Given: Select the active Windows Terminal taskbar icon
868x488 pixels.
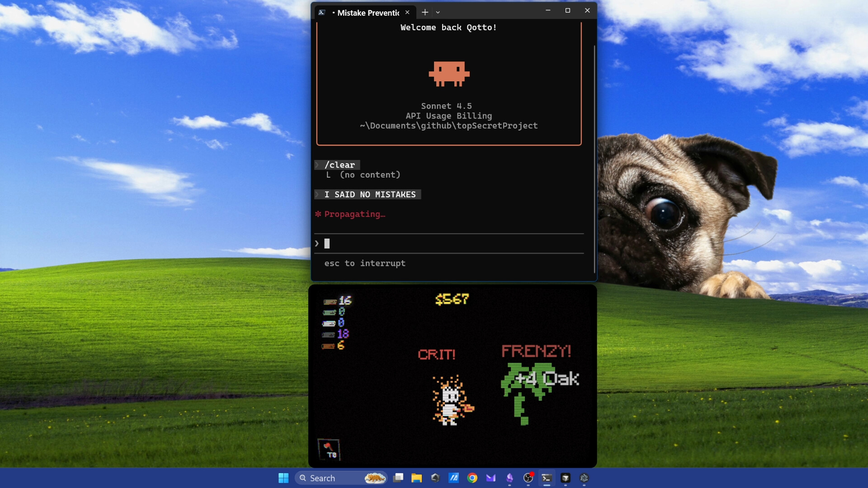Looking at the screenshot, I should pos(547,478).
